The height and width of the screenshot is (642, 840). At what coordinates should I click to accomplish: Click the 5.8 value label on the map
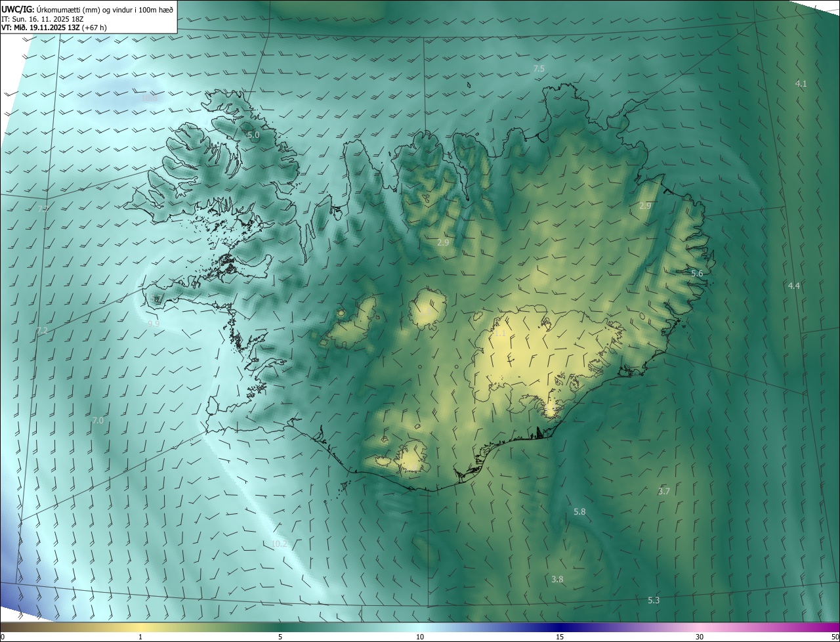(x=579, y=511)
